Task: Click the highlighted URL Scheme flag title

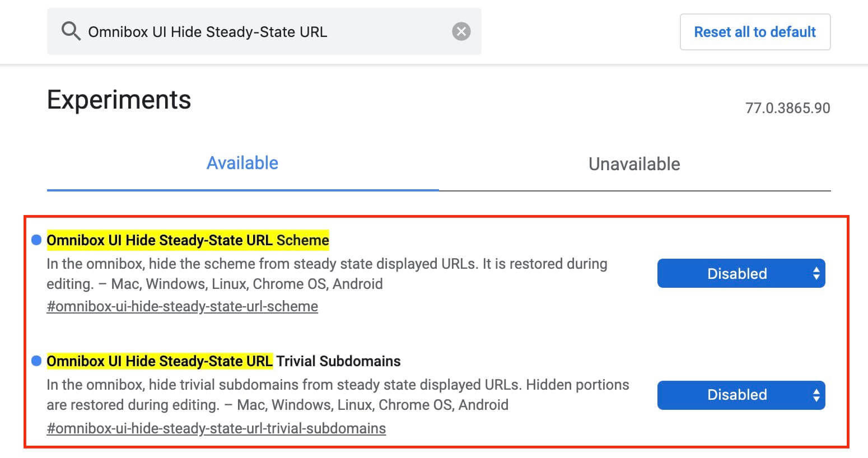Action: [188, 240]
